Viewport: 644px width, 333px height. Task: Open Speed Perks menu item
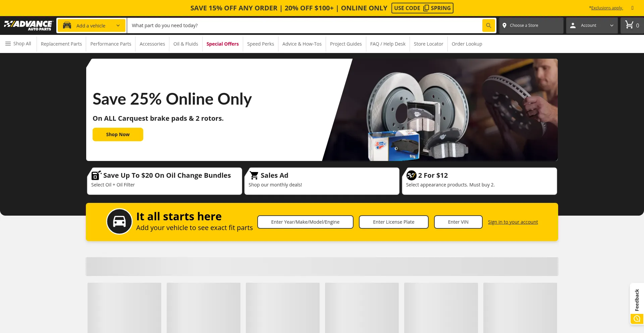[260, 44]
